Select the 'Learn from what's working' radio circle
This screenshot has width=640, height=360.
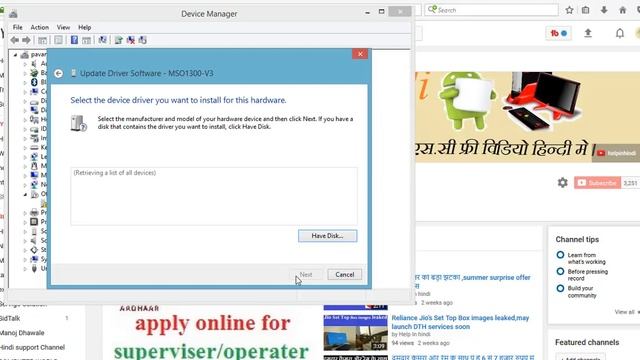pos(560,255)
